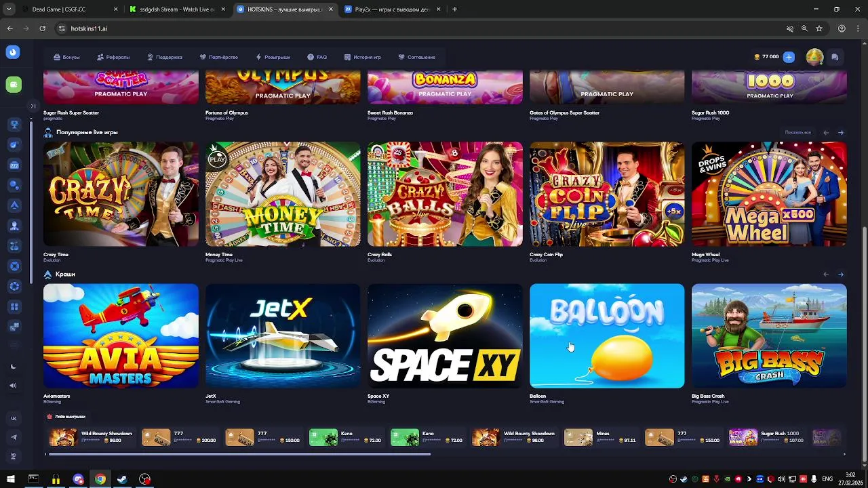Click the Sugar Rush Super Scatter title
This screenshot has height=488, width=868.
pos(71,113)
